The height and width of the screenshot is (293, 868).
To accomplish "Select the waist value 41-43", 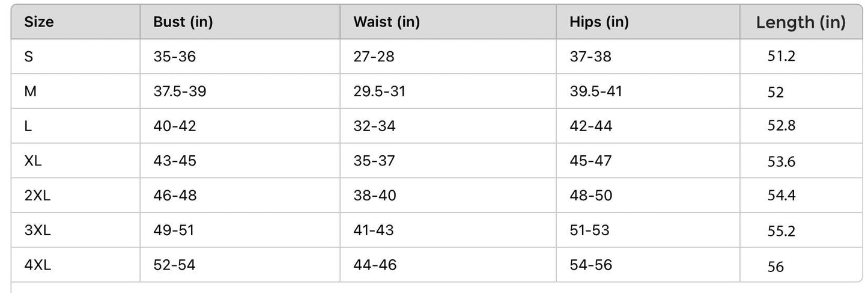I will tap(374, 230).
